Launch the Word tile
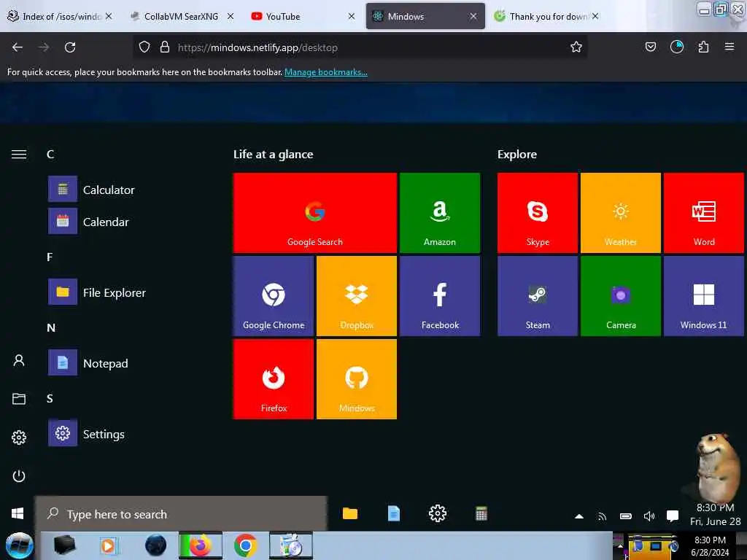The image size is (747, 560). pyautogui.click(x=704, y=213)
